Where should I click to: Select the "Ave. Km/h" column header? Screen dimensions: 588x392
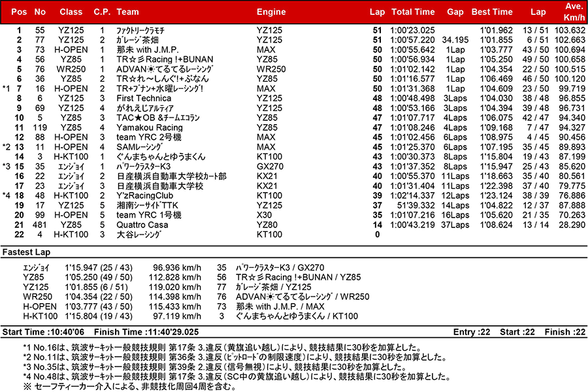(574, 12)
